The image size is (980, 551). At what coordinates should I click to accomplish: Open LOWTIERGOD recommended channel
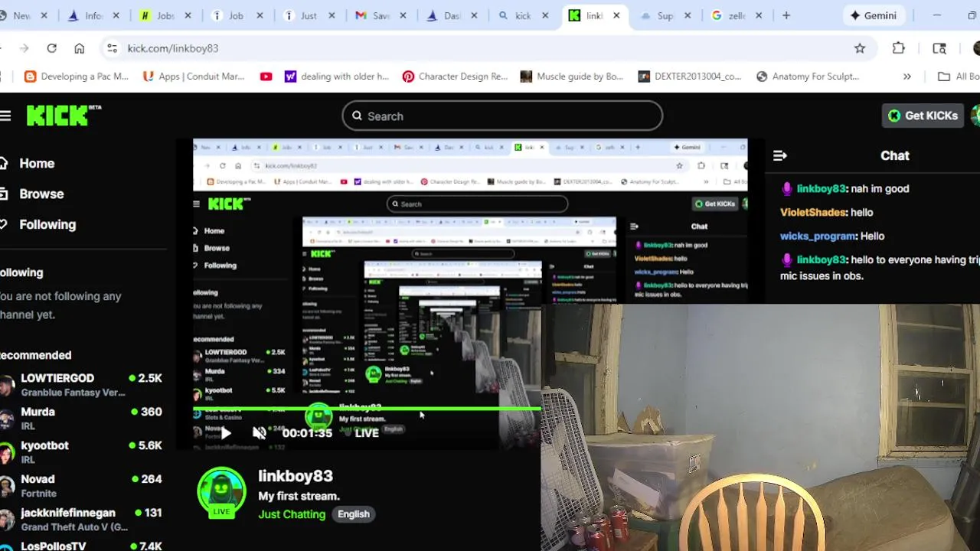81,385
